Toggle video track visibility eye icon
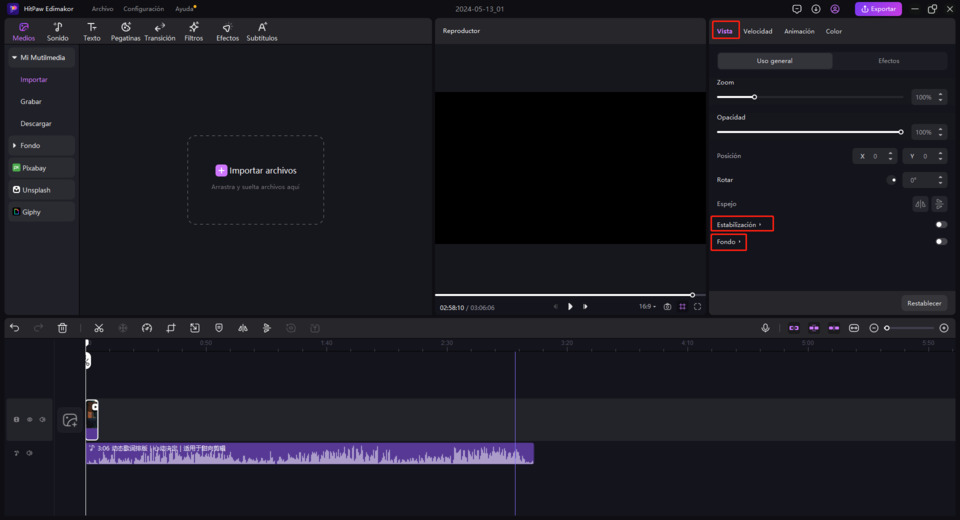The height and width of the screenshot is (520, 960). pyautogui.click(x=29, y=420)
